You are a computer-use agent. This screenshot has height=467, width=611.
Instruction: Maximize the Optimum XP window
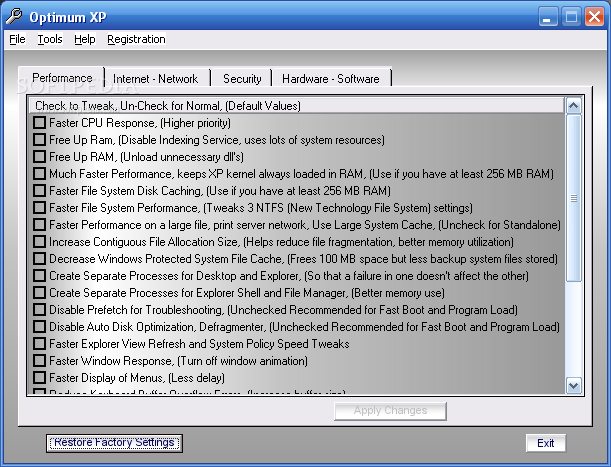coord(571,17)
